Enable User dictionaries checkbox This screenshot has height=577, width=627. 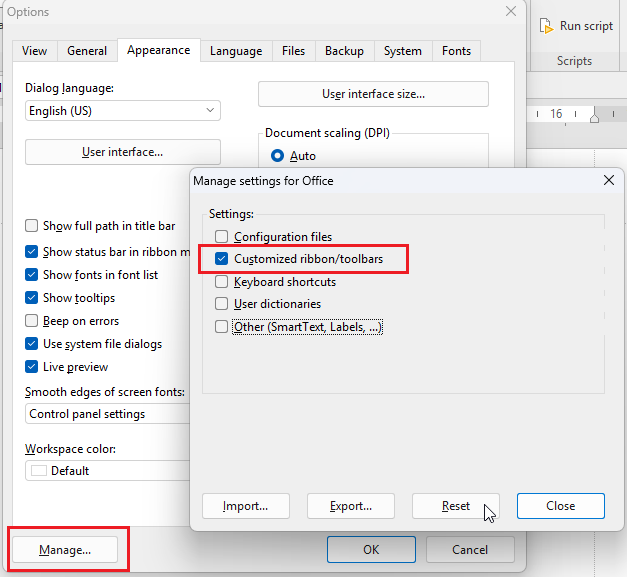click(222, 304)
